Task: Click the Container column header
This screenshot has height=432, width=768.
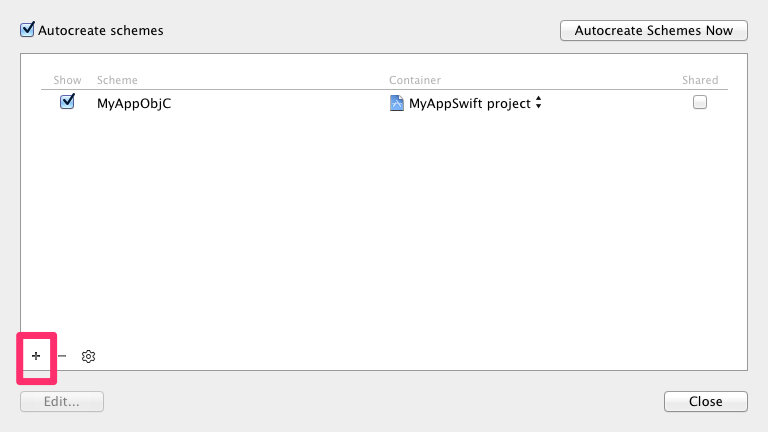Action: [x=414, y=80]
